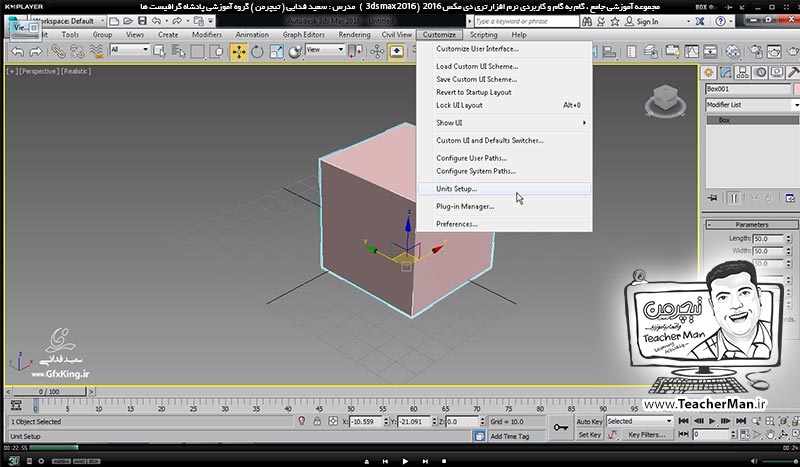This screenshot has width=800, height=467.
Task: Choose Customize User Interface... menu item
Action: pos(504,49)
